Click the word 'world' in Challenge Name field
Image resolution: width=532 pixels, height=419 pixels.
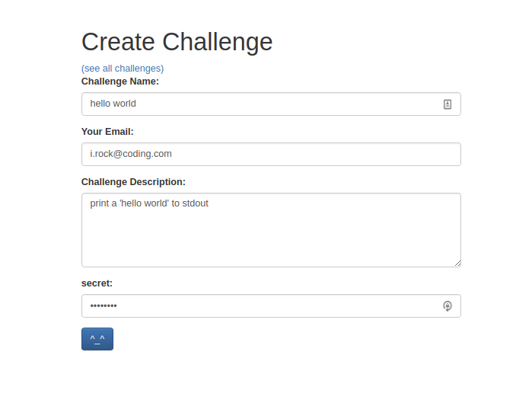[x=125, y=104]
